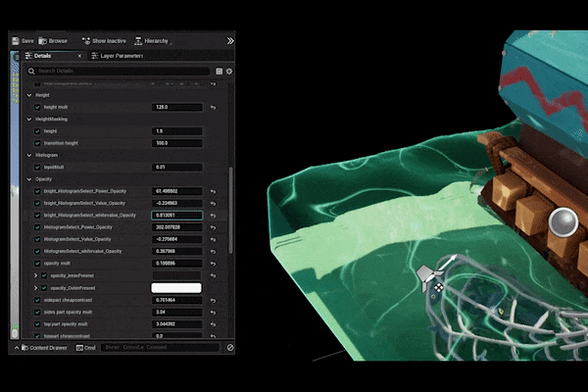The height and width of the screenshot is (392, 588).
Task: Open the Details settings gear icon
Action: 229,72
